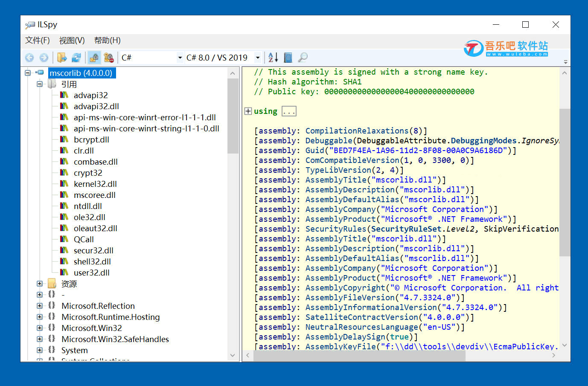
Task: Open the CompilationRelaxations attribute link
Action: (357, 131)
